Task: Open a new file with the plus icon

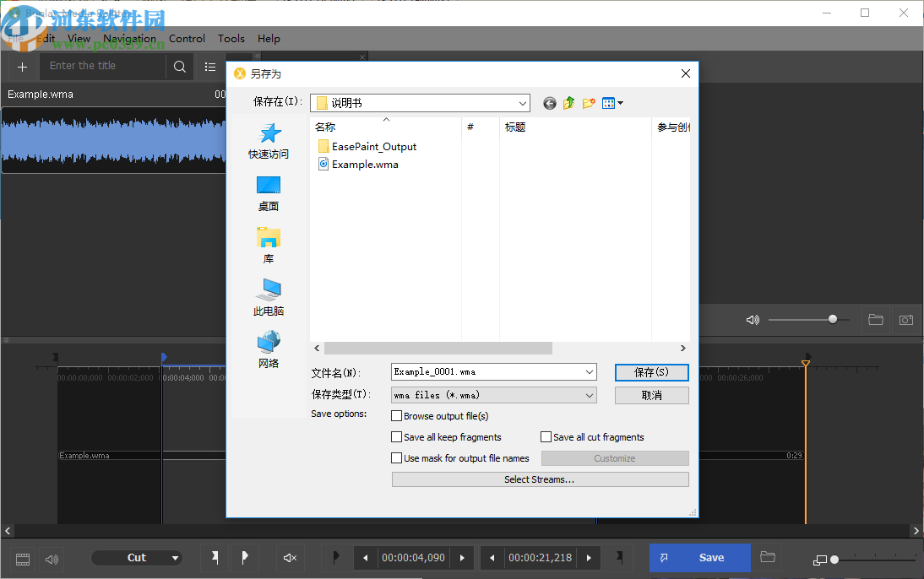Action: pos(21,66)
